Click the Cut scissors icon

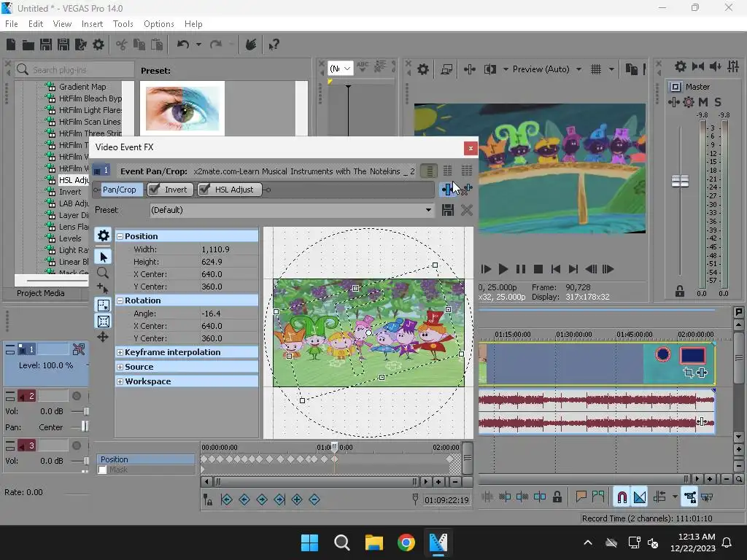(x=122, y=44)
